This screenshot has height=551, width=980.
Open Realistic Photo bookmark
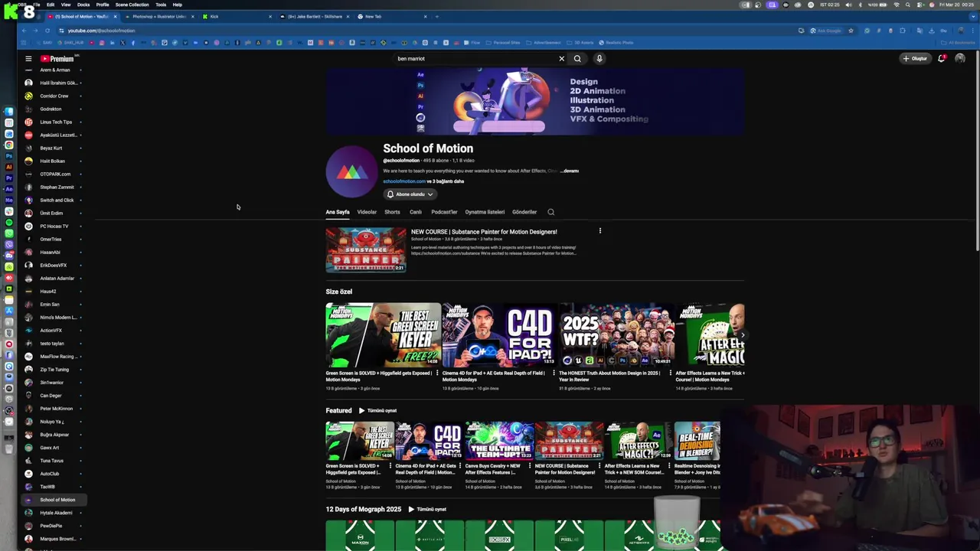(618, 43)
